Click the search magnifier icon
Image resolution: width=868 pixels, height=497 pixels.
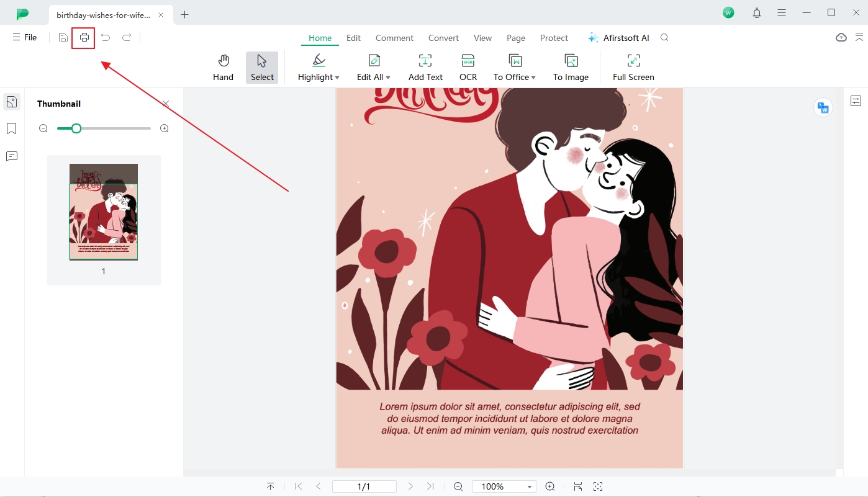pos(664,38)
